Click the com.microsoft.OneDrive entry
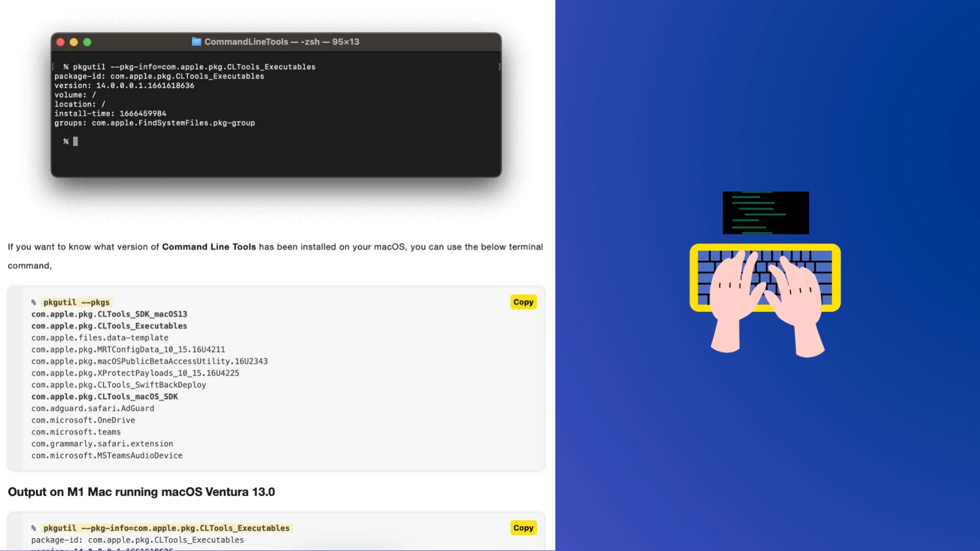The image size is (980, 551). [x=83, y=420]
